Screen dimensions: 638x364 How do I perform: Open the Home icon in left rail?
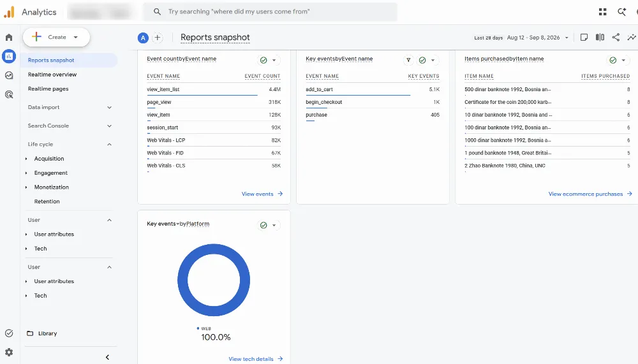pyautogui.click(x=9, y=38)
